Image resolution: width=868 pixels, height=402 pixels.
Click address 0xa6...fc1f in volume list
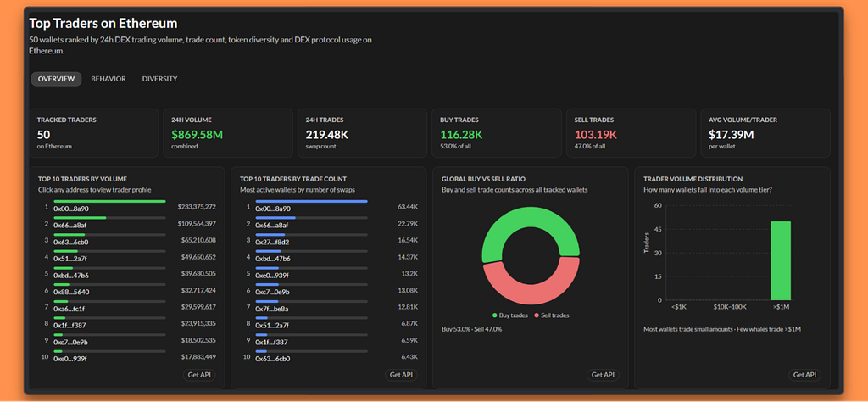pos(70,309)
